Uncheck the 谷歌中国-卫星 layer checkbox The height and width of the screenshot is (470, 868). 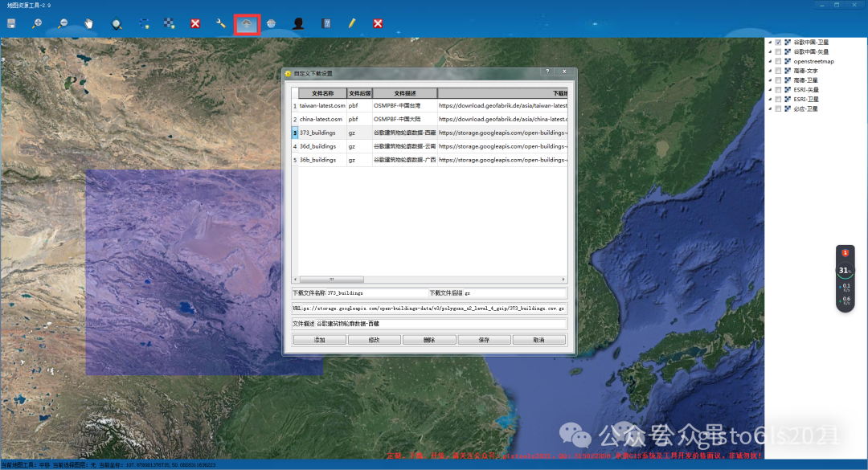tap(778, 42)
